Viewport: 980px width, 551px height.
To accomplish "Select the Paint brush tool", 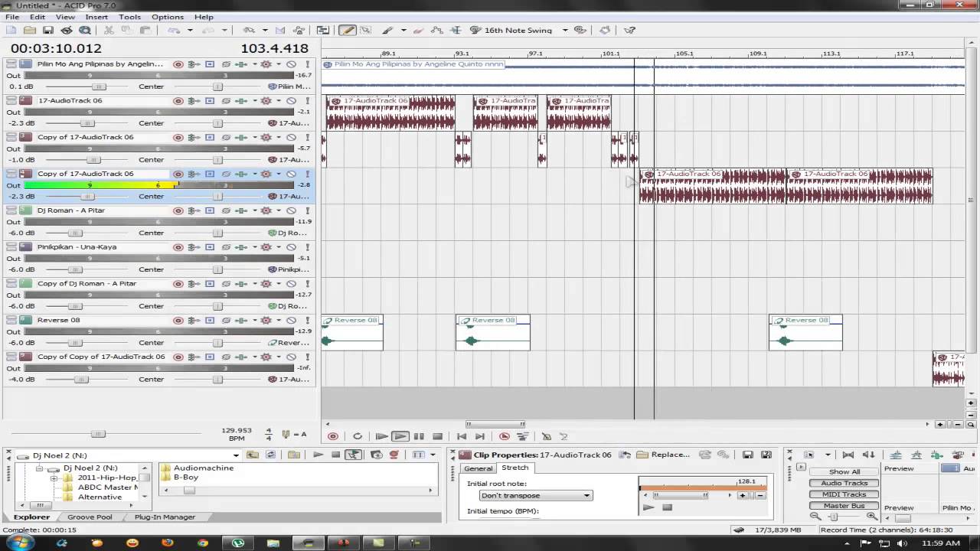I will 387,31.
